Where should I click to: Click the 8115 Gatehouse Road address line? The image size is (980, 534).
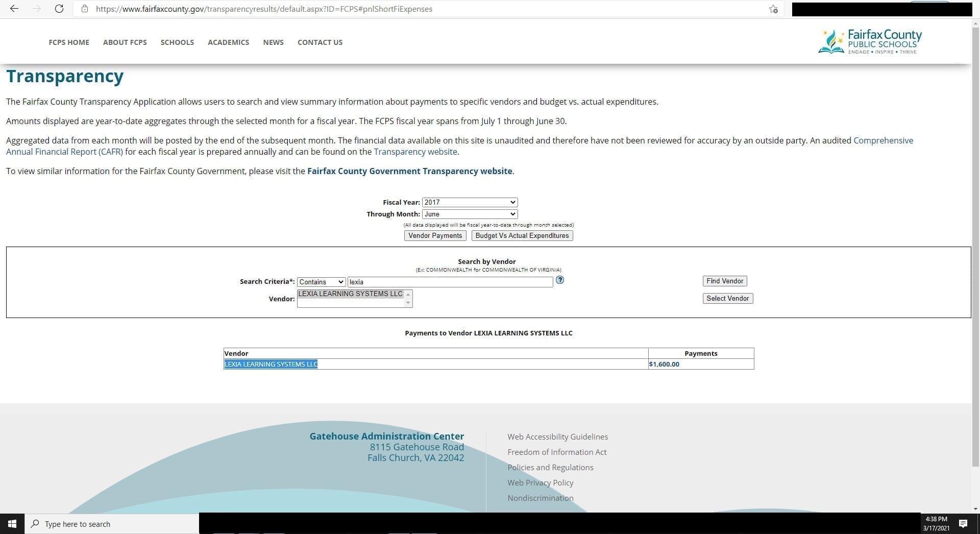[417, 447]
